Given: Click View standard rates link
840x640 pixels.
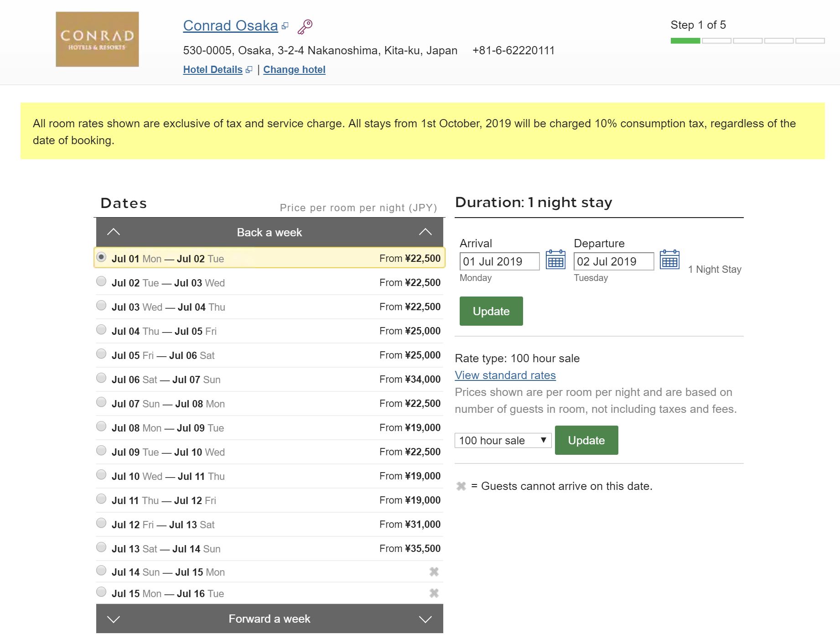Looking at the screenshot, I should (x=505, y=375).
